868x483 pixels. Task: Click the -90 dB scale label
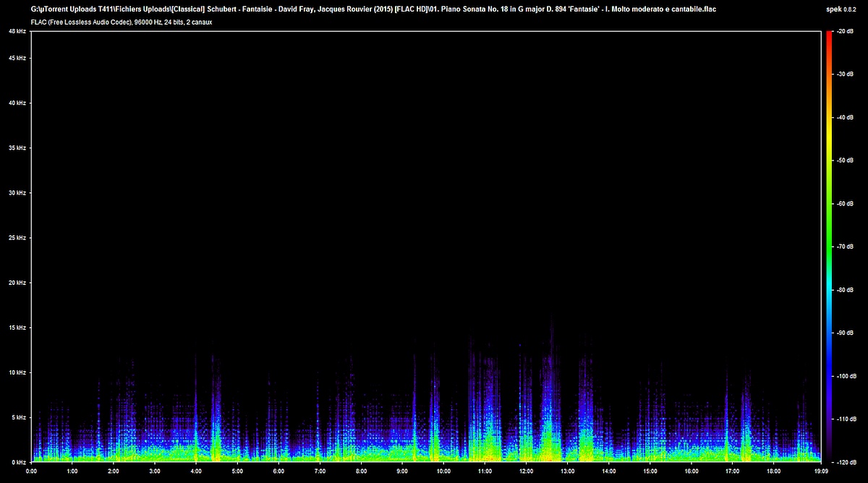coord(846,333)
